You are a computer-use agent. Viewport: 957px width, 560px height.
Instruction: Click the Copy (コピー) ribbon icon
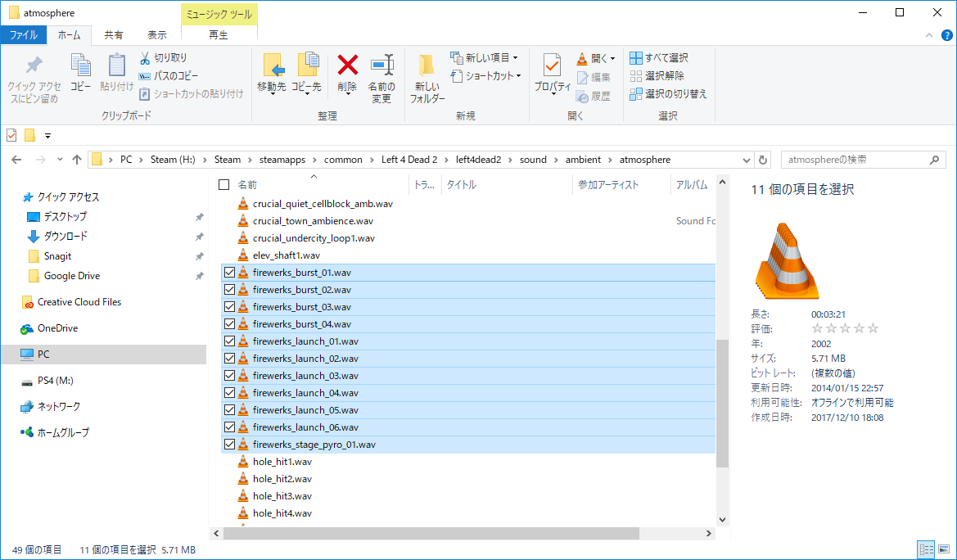pyautogui.click(x=80, y=66)
